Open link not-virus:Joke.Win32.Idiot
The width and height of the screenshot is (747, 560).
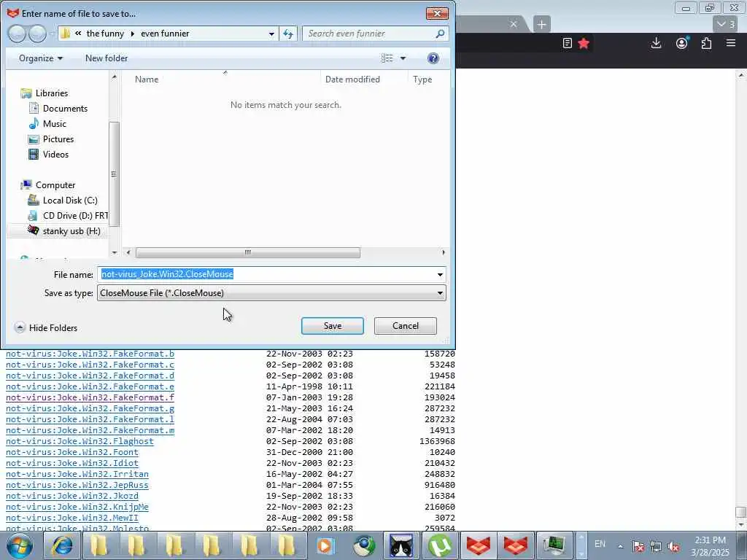tap(72, 463)
